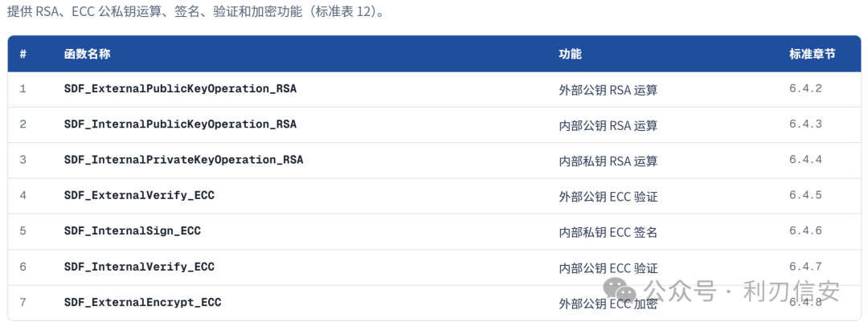Click the intro sentence mentioning 标准表 12
The image size is (868, 326).
[x=195, y=12]
